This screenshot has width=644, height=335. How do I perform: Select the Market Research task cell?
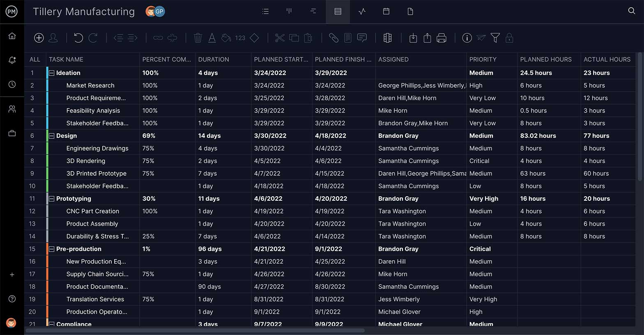pos(90,85)
